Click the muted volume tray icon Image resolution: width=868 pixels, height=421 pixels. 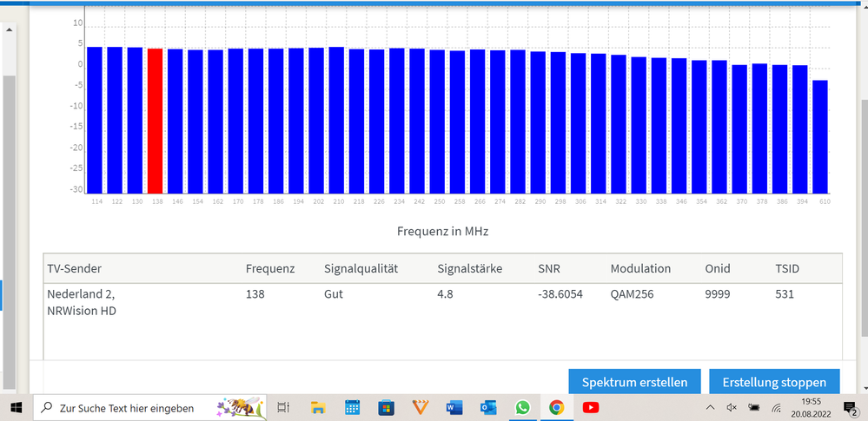coord(732,408)
